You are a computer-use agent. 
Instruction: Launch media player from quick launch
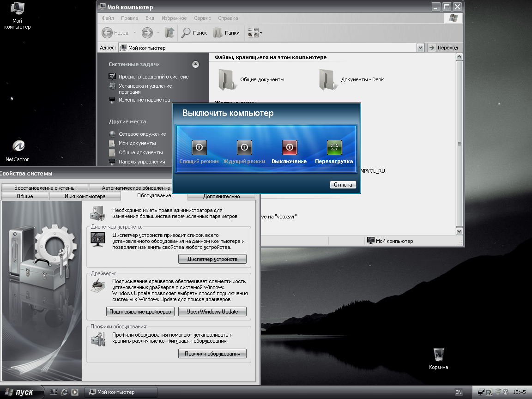click(75, 392)
